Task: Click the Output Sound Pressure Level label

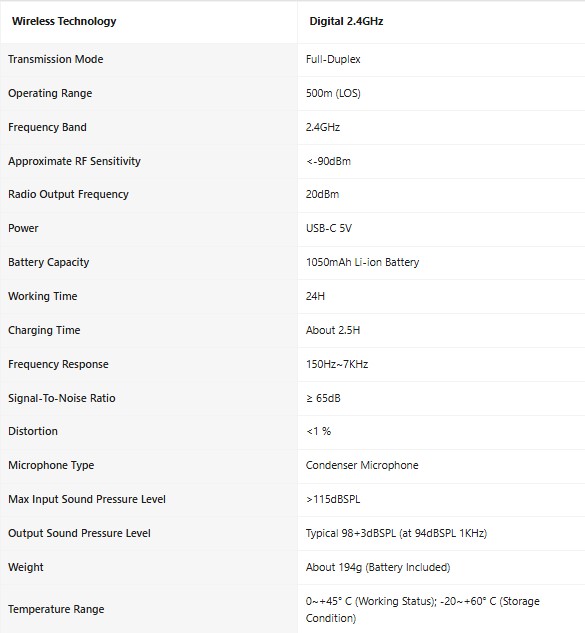Action: 79,533
